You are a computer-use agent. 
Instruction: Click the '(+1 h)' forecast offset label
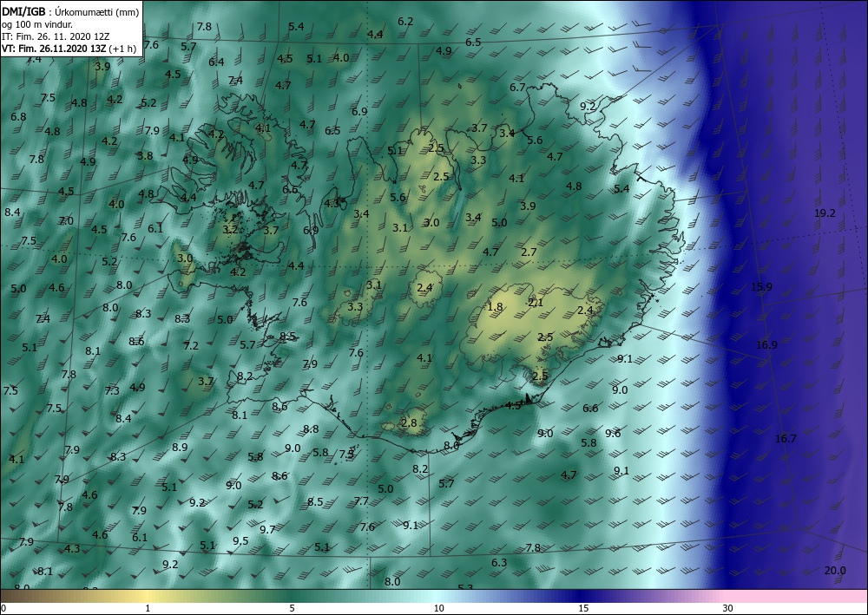pyautogui.click(x=123, y=48)
